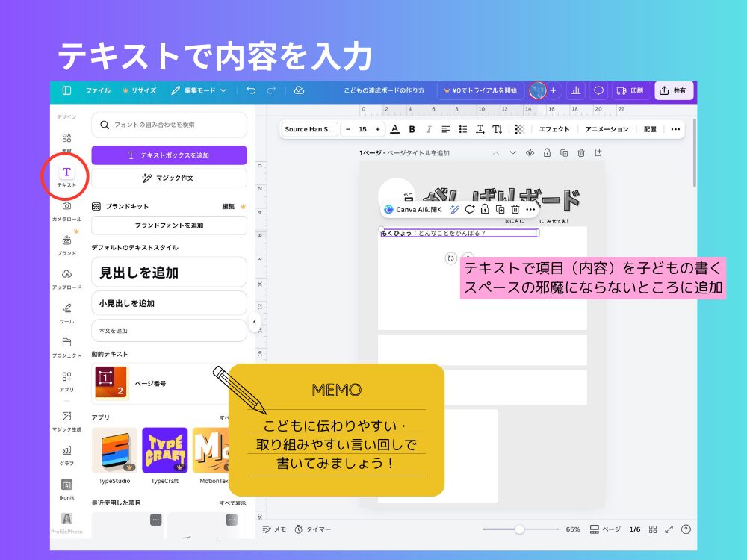Screen dimensions: 747x560
Task: Lock the selected text element
Action: coord(486,210)
